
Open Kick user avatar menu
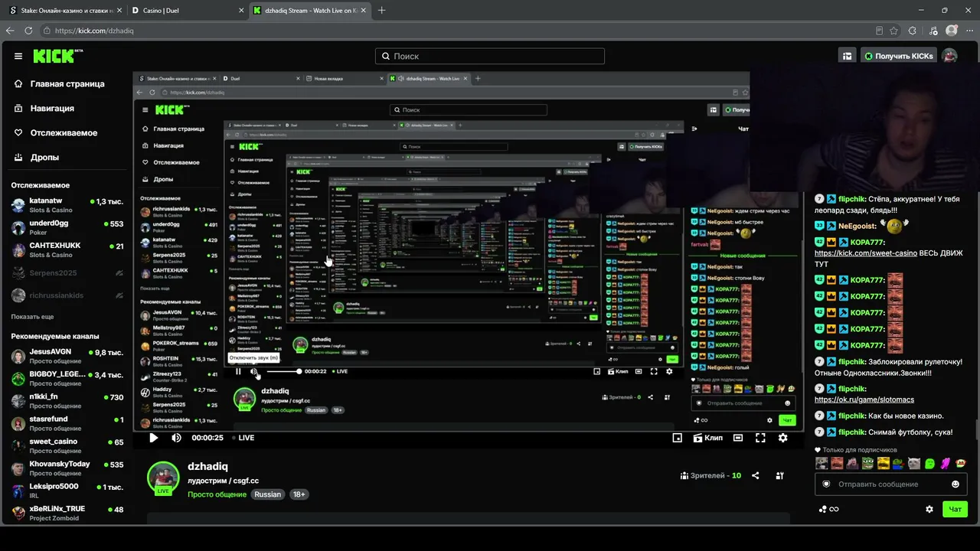(x=949, y=56)
